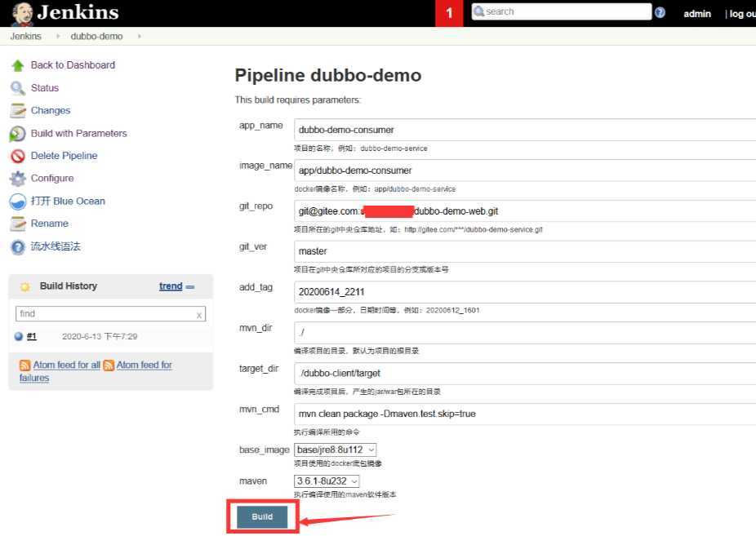The width and height of the screenshot is (756, 536).
Task: Click the Build History sun icon
Action: coord(25,287)
